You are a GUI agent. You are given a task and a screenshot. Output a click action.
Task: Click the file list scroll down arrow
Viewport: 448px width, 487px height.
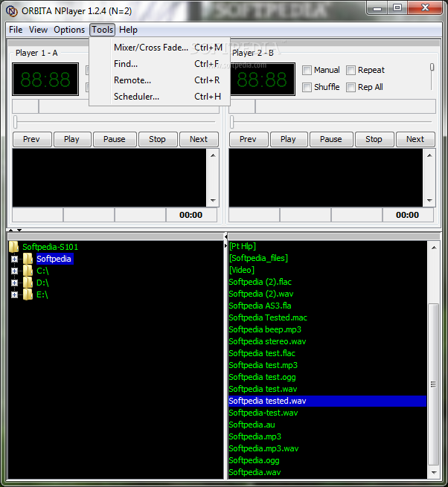(x=434, y=473)
